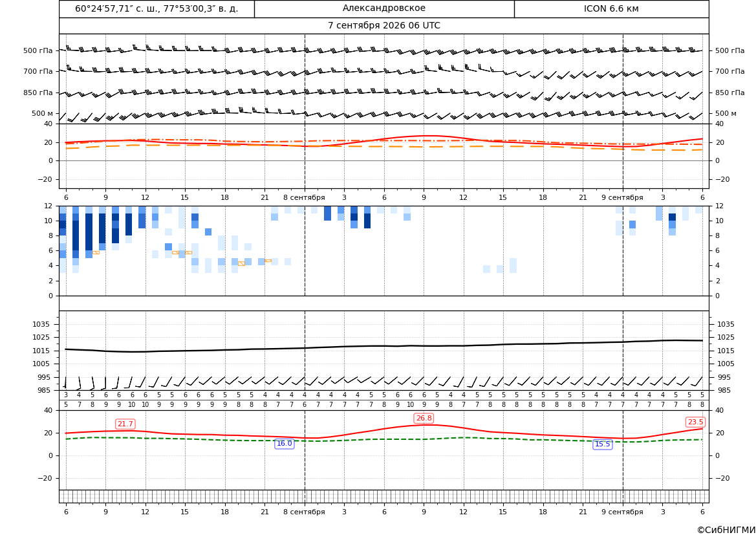The image size is (756, 535).
Task: Click the left 12 cloud height axis label
Action: (49, 206)
